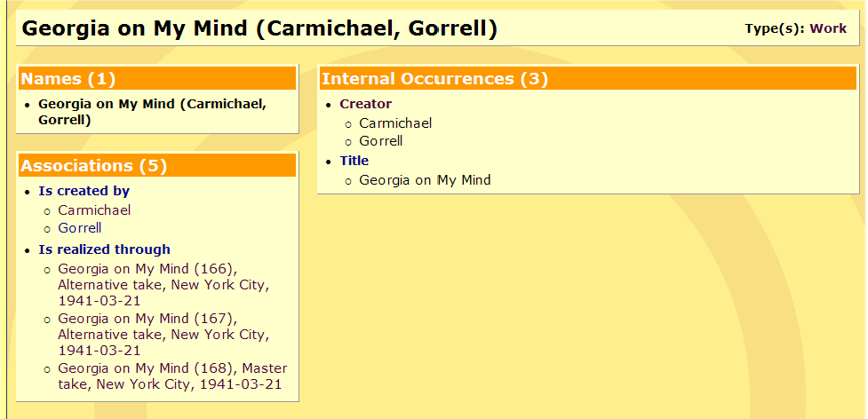The image size is (868, 419).
Task: Open the Georgia on My Mind (166) take
Action: [x=163, y=284]
